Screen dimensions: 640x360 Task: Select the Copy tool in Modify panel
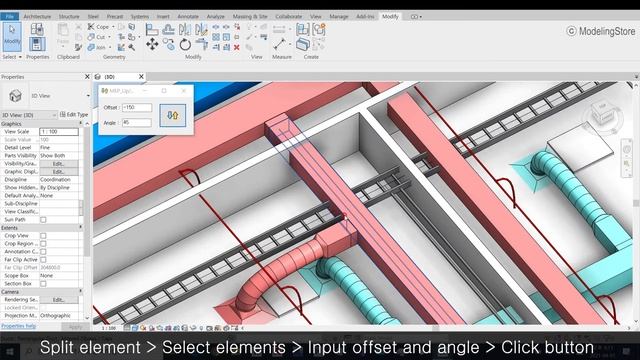(x=169, y=44)
